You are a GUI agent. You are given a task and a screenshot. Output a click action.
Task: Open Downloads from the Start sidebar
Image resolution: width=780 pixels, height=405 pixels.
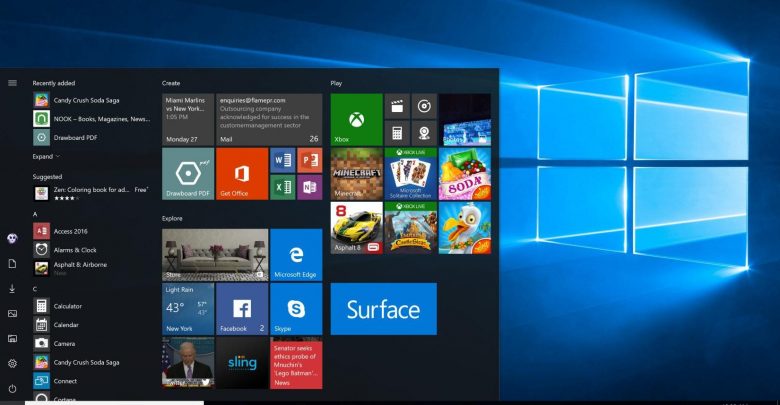coord(12,289)
